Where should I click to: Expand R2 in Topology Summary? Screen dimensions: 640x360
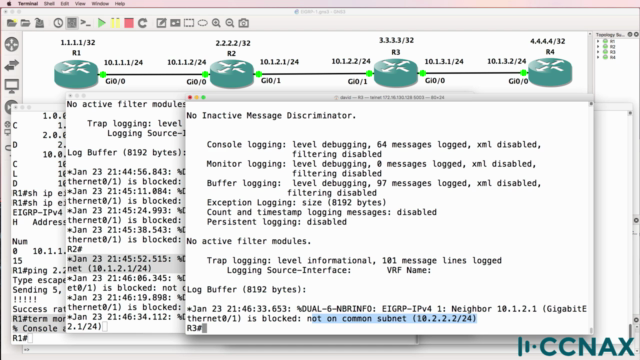[x=598, y=47]
